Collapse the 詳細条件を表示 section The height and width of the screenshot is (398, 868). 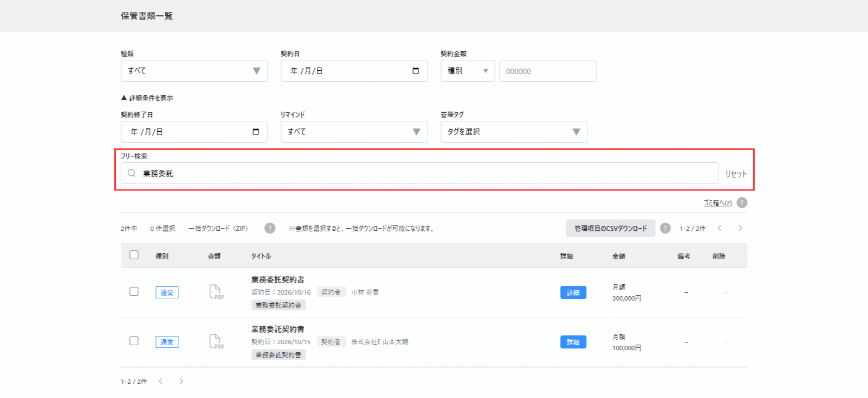(147, 98)
